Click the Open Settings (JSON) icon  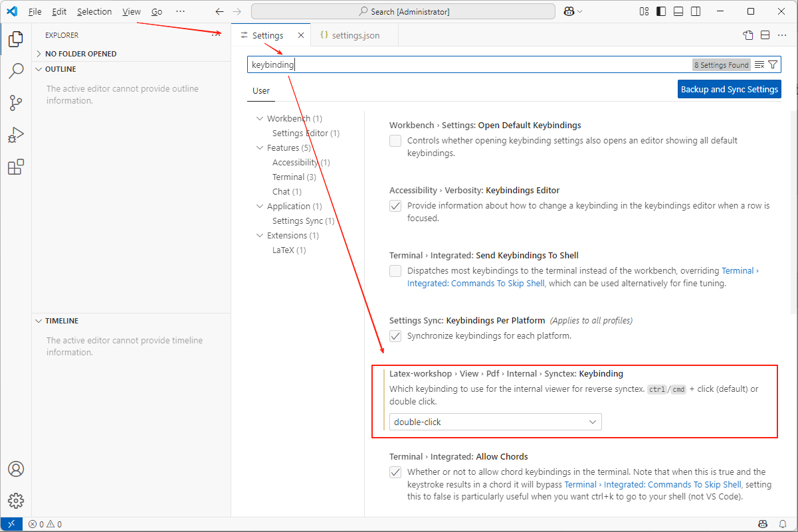tap(748, 35)
